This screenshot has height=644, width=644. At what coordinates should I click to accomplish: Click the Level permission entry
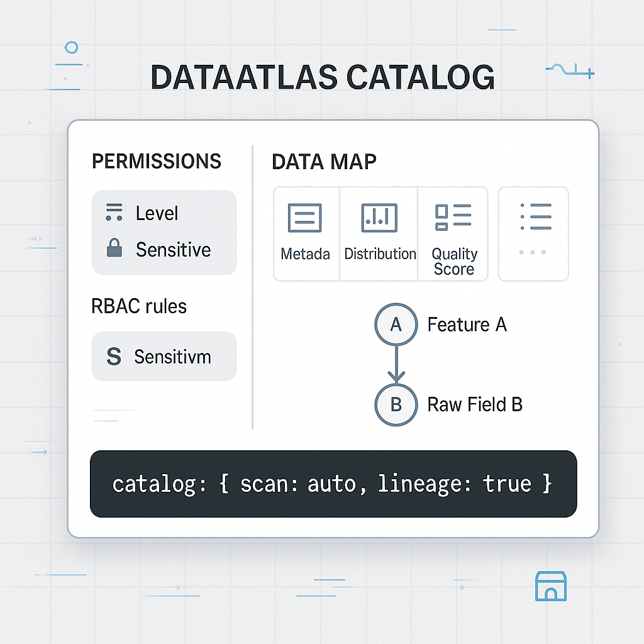pyautogui.click(x=157, y=213)
